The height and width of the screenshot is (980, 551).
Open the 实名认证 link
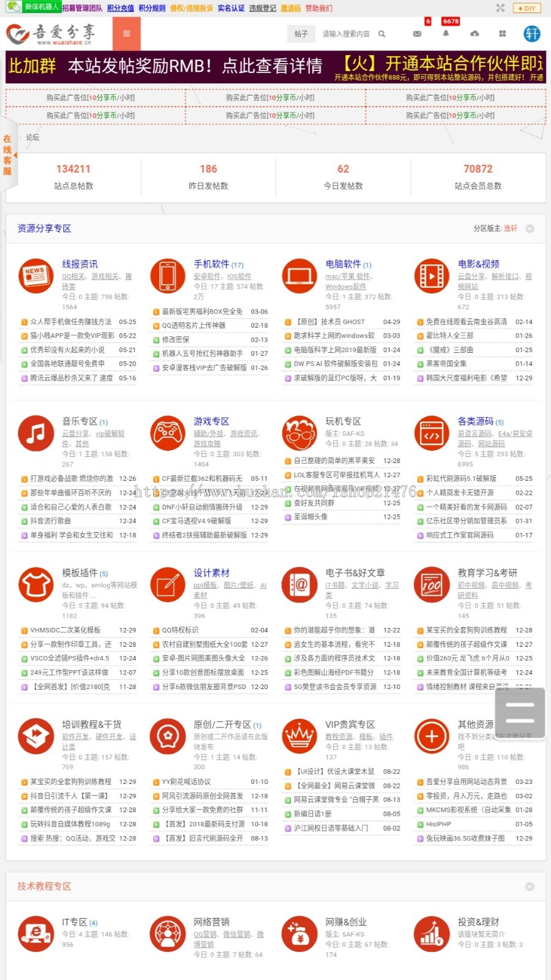[231, 8]
